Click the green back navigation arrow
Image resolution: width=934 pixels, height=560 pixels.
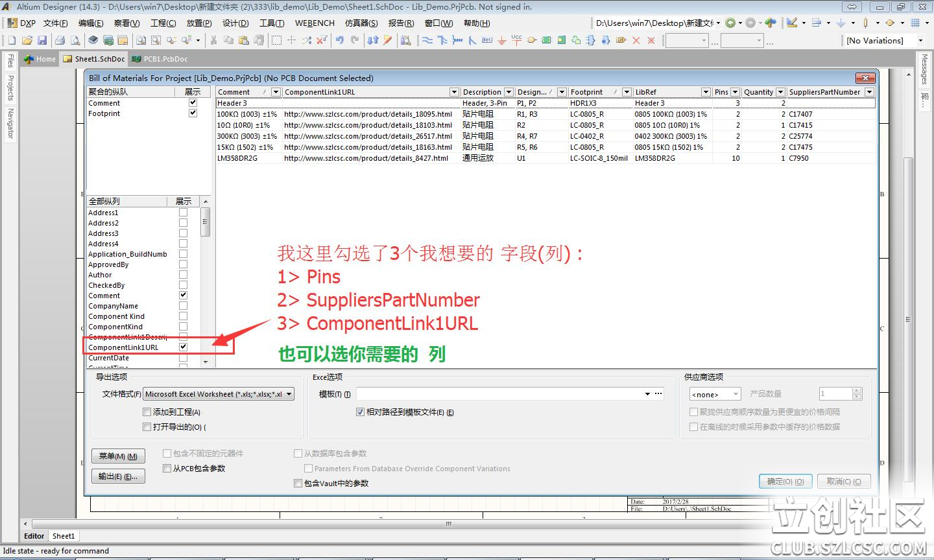click(x=731, y=23)
